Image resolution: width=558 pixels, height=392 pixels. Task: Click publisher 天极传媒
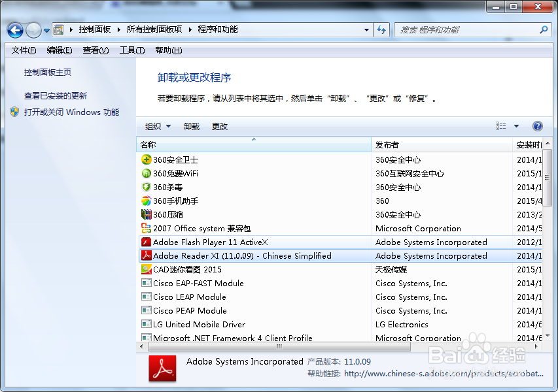pyautogui.click(x=391, y=269)
